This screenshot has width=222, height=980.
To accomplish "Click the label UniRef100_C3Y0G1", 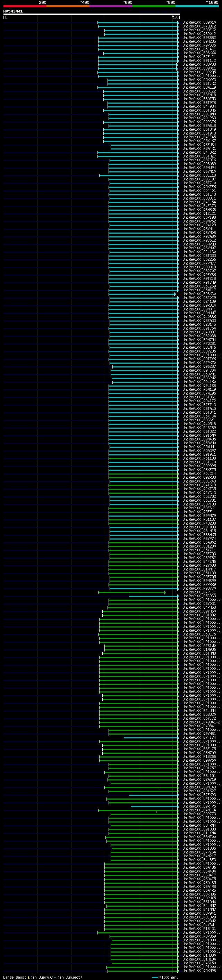I will (199, 604).
